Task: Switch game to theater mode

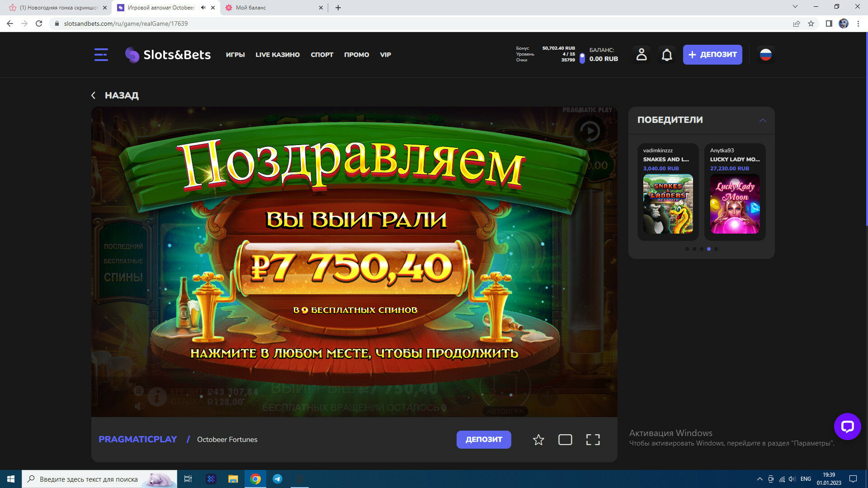Action: 565,440
